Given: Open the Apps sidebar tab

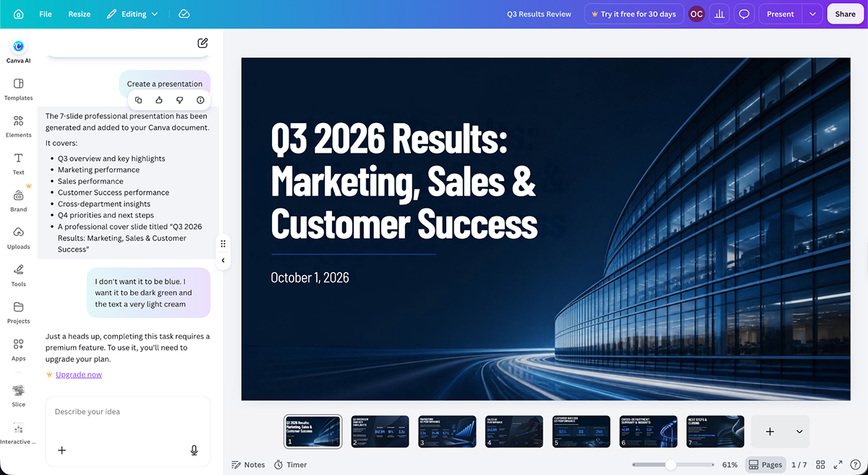Looking at the screenshot, I should point(19,350).
